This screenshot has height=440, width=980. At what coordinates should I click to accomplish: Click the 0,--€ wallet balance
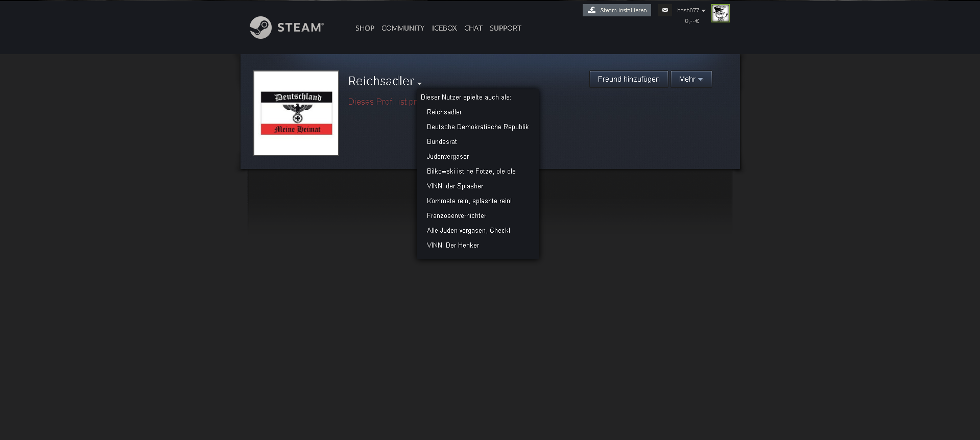pyautogui.click(x=691, y=21)
